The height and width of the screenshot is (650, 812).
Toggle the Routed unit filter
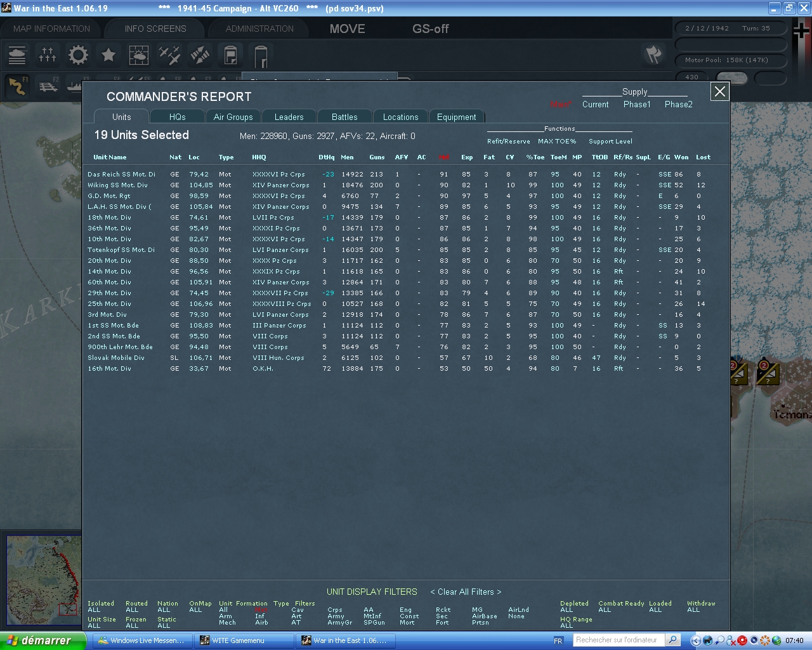[135, 607]
